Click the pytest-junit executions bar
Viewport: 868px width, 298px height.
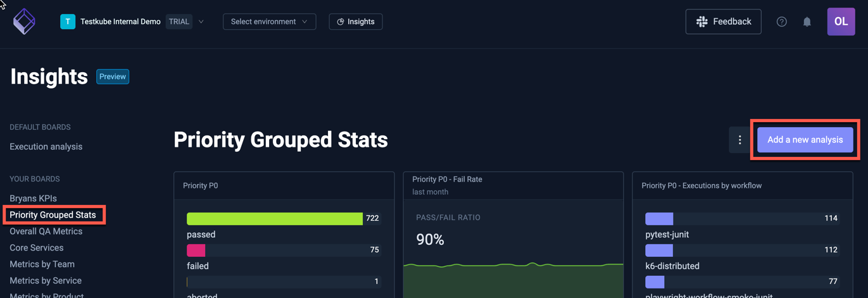click(659, 219)
